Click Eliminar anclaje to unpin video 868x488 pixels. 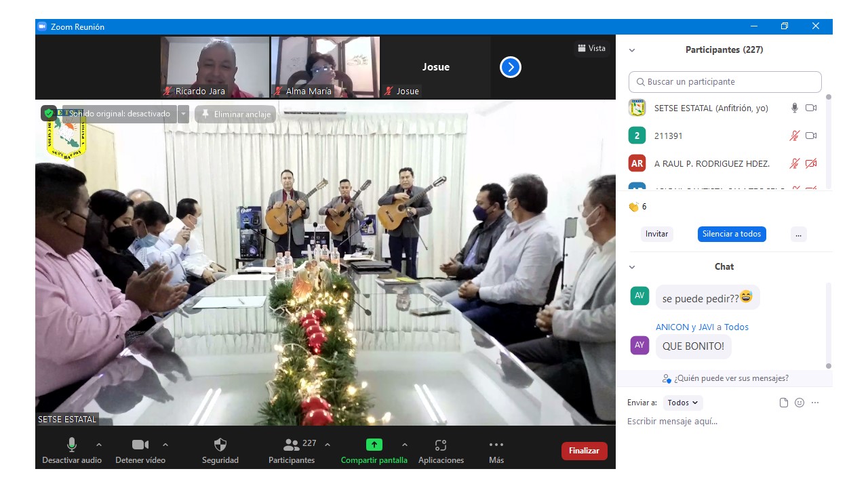(x=235, y=115)
